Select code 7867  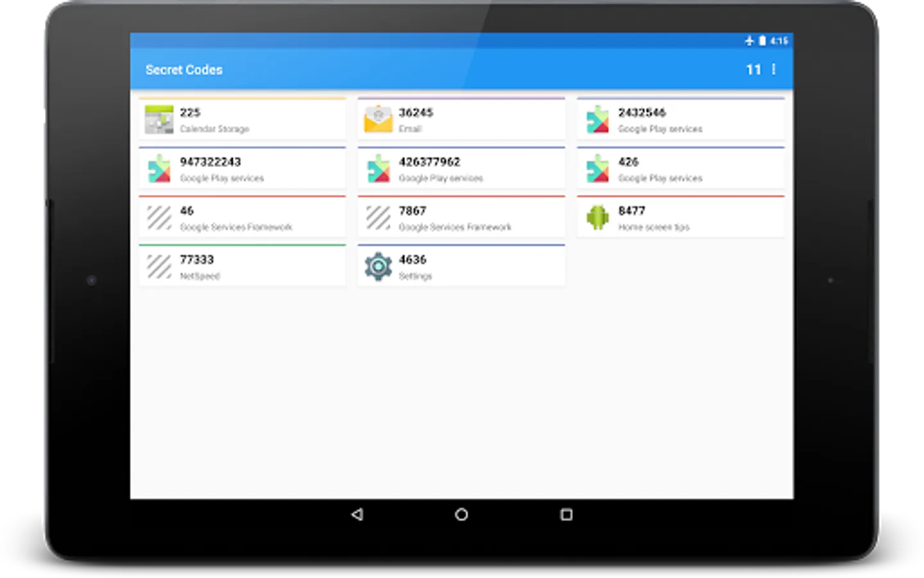click(413, 211)
